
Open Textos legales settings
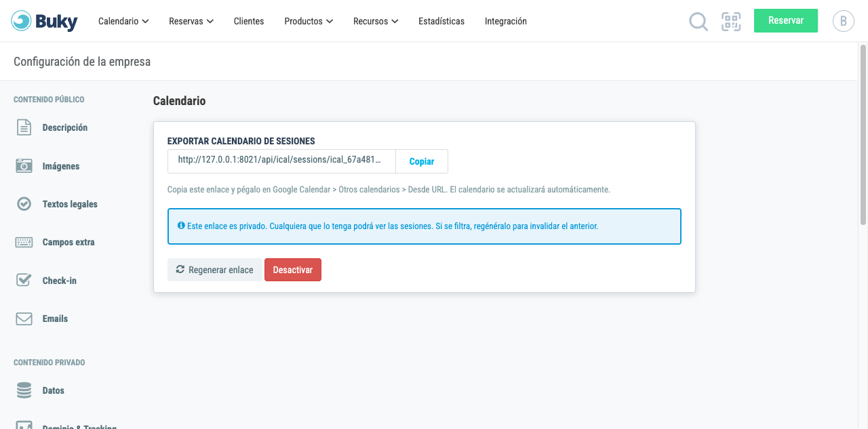[x=70, y=204]
